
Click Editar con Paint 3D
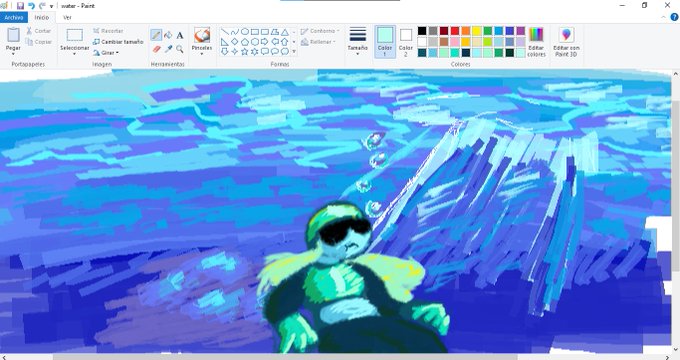pyautogui.click(x=566, y=42)
